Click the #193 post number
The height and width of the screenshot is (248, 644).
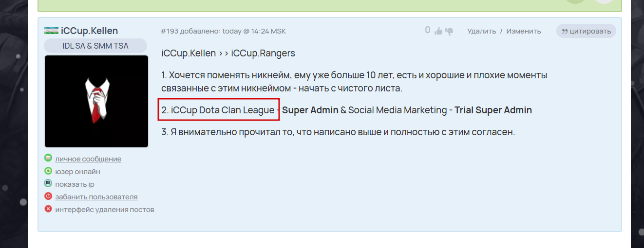click(x=170, y=31)
